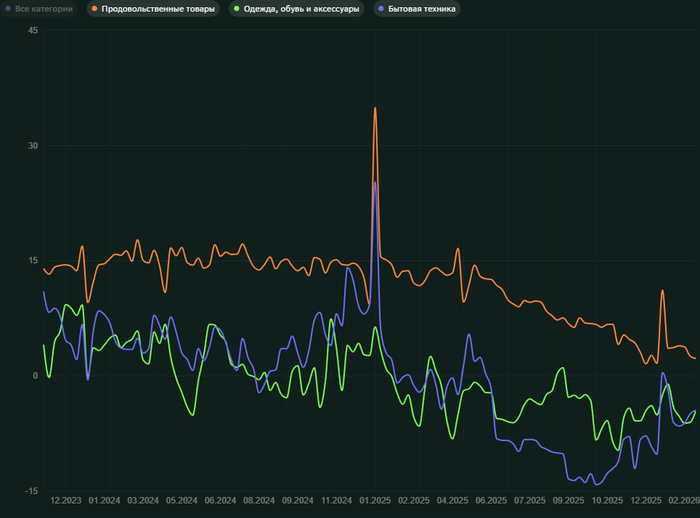Click the 30 y-axis value label
The image size is (700, 518).
pyautogui.click(x=33, y=145)
